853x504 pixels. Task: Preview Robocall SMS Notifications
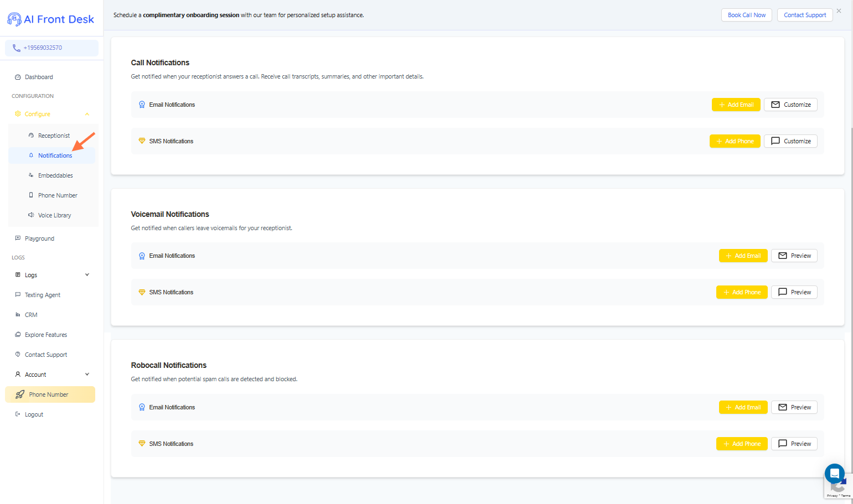[x=794, y=444]
